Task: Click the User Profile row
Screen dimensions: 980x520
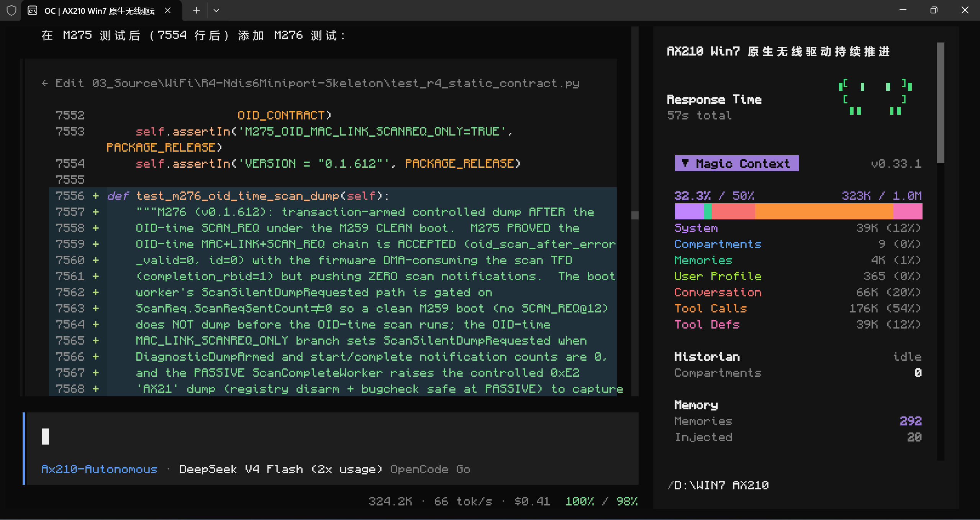Action: coord(798,276)
